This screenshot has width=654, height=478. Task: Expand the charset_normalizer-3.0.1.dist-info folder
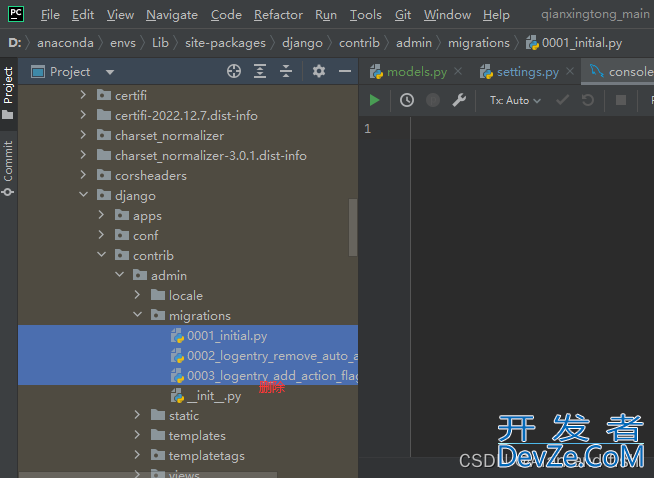point(83,155)
